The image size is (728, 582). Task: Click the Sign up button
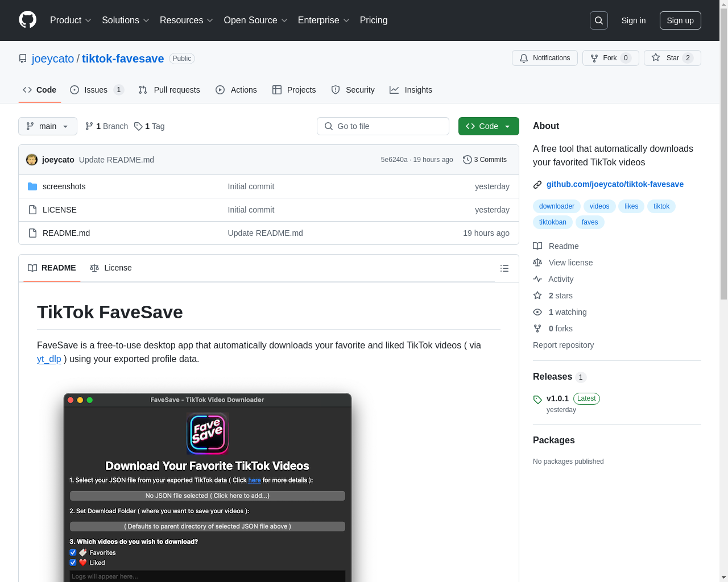coord(680,20)
